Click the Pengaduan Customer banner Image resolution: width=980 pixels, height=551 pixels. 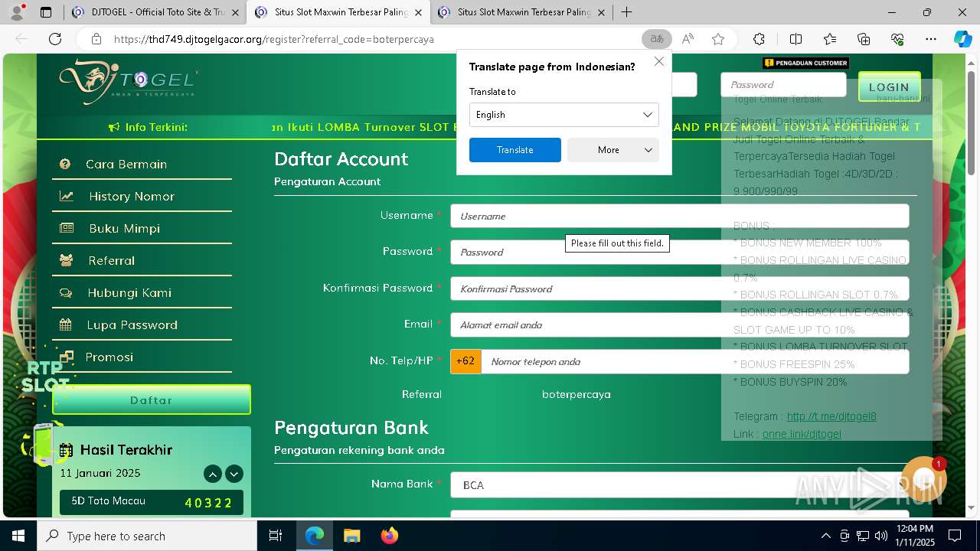point(805,63)
